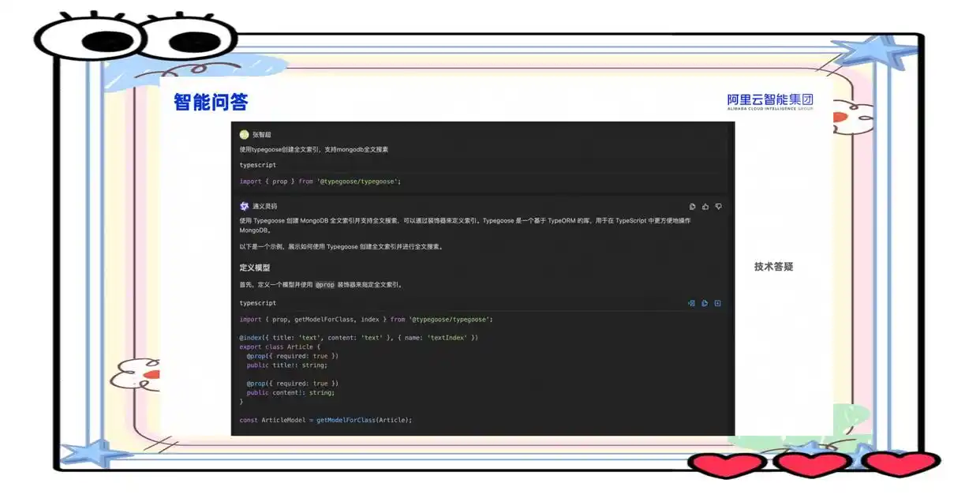The width and height of the screenshot is (980, 502).
Task: Give a thumbs-down to the AI answer
Action: [x=719, y=206]
